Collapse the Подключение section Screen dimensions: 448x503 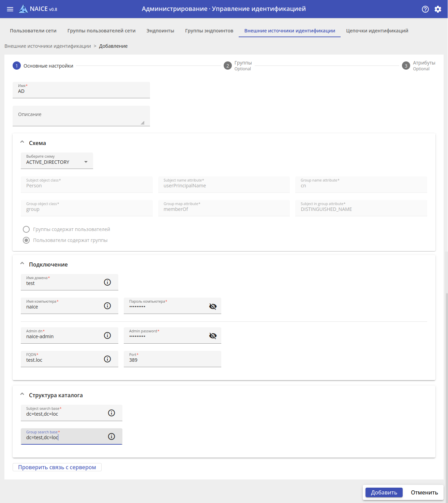coord(22,263)
